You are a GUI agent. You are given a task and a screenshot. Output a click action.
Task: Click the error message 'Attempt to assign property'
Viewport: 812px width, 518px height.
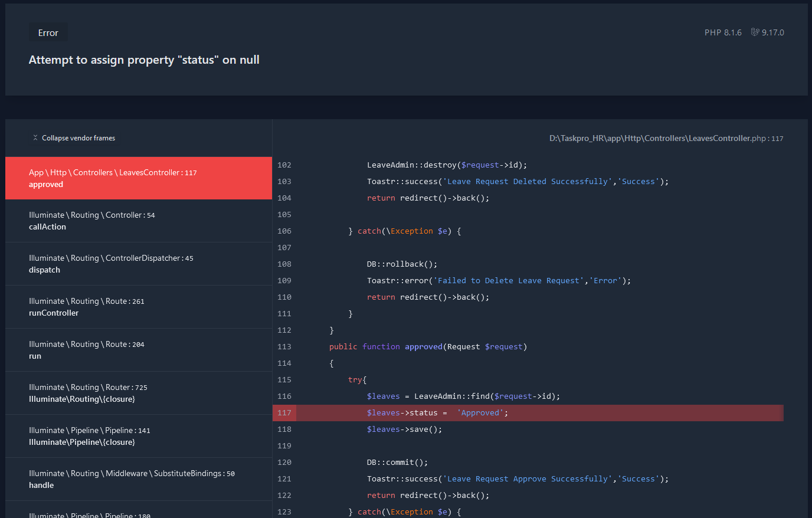click(144, 60)
